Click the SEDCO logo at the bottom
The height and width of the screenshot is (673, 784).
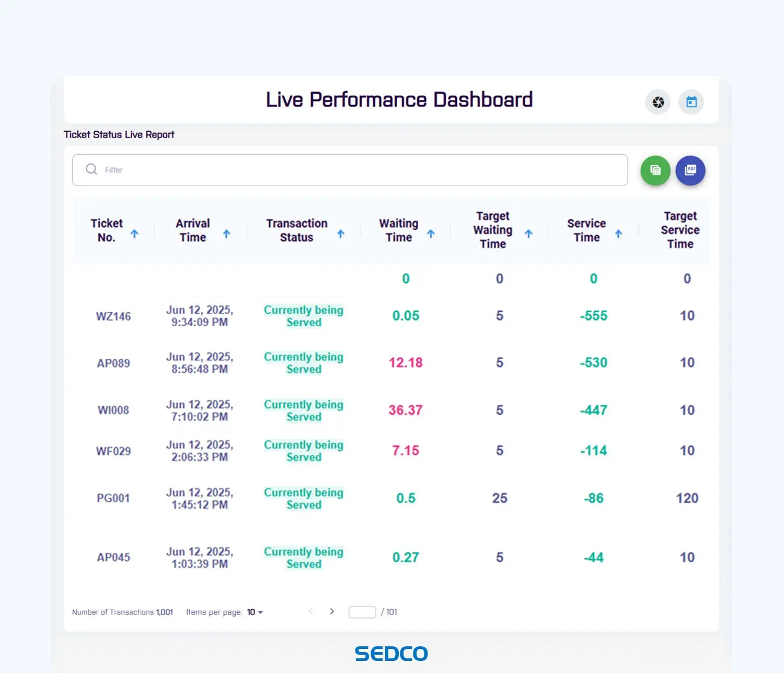391,653
